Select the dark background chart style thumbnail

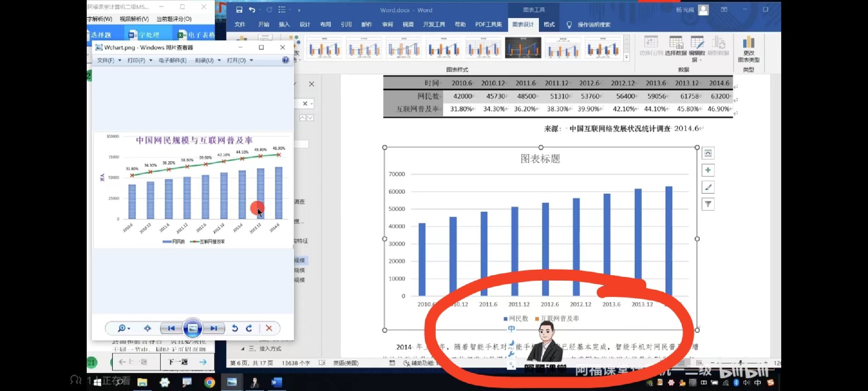(523, 48)
